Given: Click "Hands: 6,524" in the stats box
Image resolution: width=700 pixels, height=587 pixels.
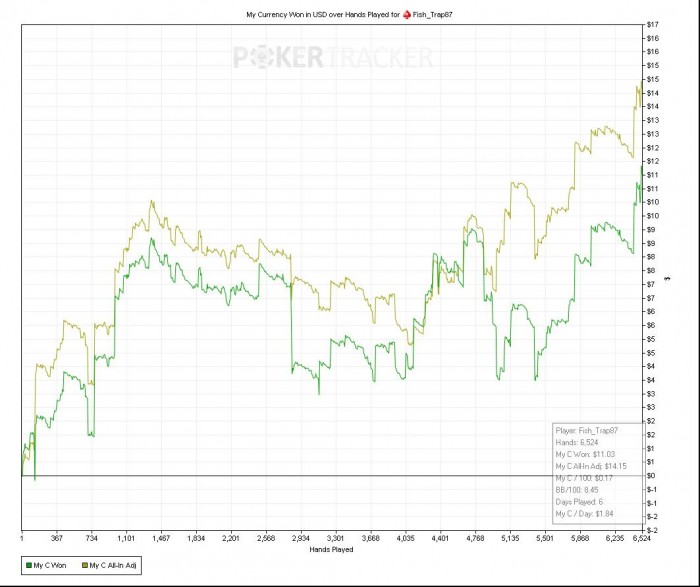Looking at the screenshot, I should click(577, 443).
